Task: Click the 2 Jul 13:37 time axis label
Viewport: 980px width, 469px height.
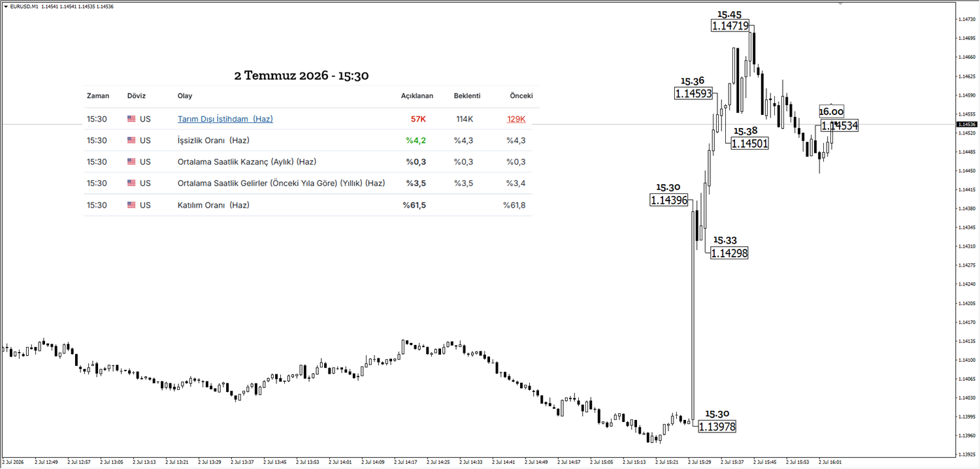Action: (242, 462)
